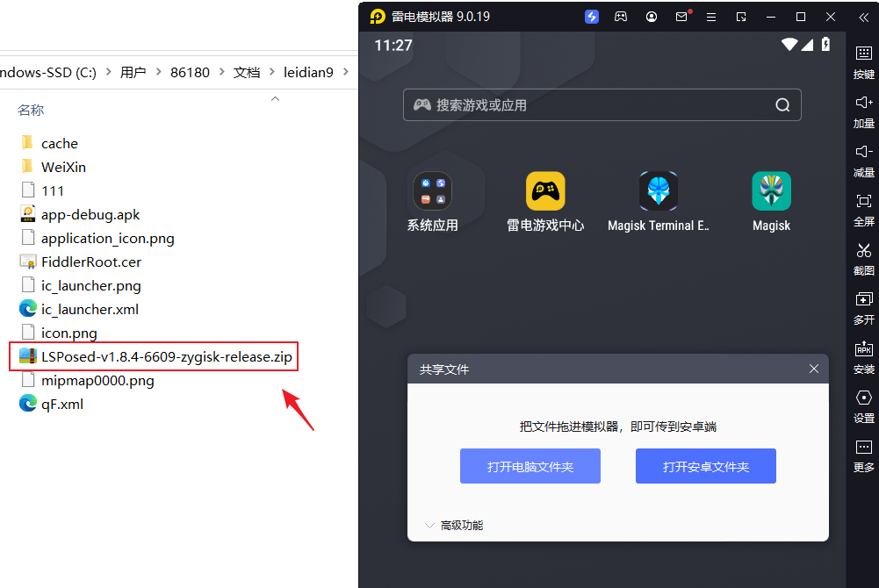Screen dimensions: 879x588
Task: Open mail messages icon in title bar
Action: pyautogui.click(x=681, y=17)
